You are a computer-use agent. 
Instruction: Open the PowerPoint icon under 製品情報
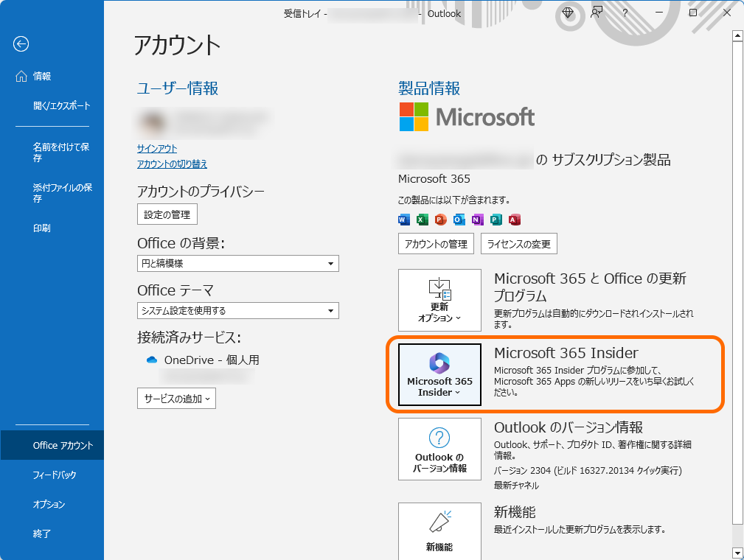pyautogui.click(x=440, y=219)
